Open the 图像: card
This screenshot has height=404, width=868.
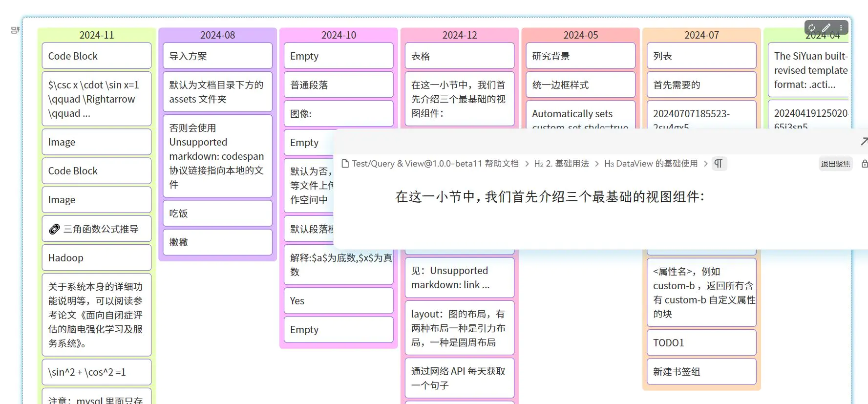[339, 114]
